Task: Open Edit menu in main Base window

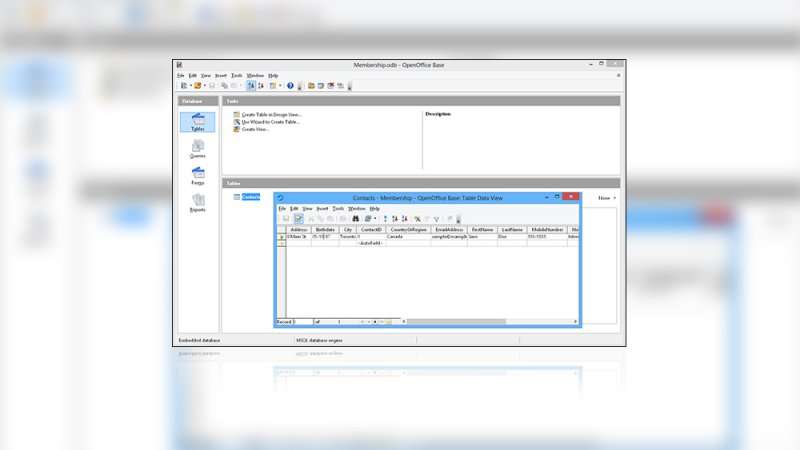Action: 192,76
